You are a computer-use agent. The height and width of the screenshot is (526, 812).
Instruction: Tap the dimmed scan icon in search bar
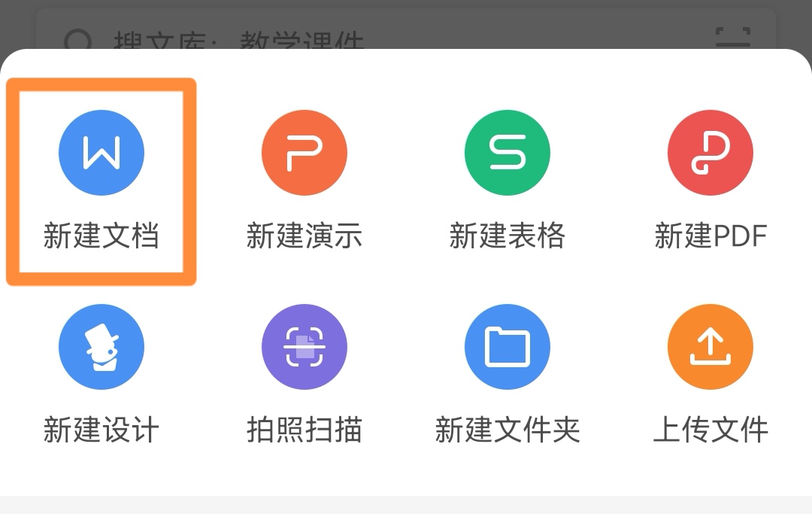click(x=733, y=37)
